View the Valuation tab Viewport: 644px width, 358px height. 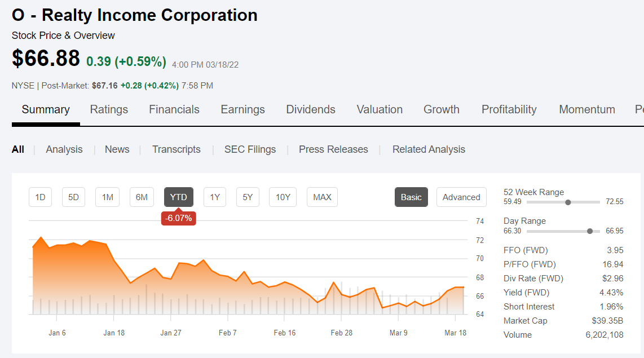point(380,109)
